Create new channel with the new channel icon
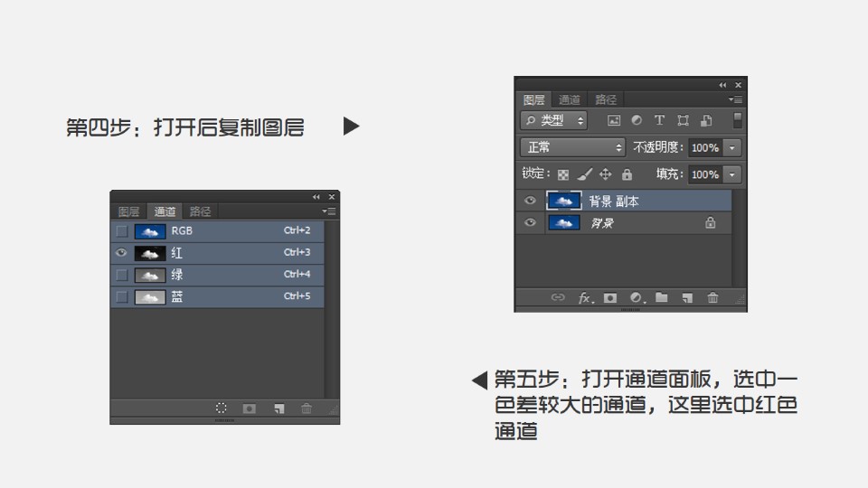The height and width of the screenshot is (488, 868). [279, 408]
